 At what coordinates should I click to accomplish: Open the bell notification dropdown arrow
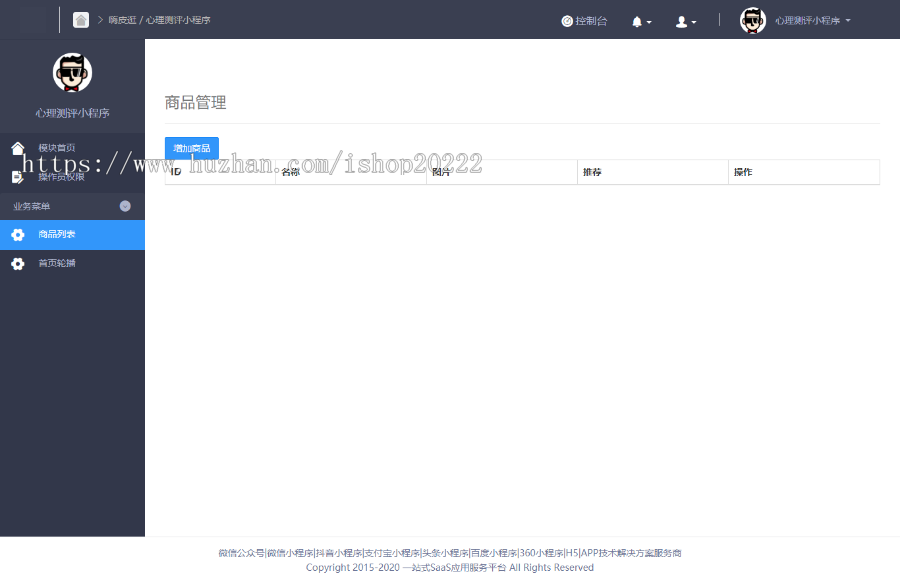[x=647, y=21]
